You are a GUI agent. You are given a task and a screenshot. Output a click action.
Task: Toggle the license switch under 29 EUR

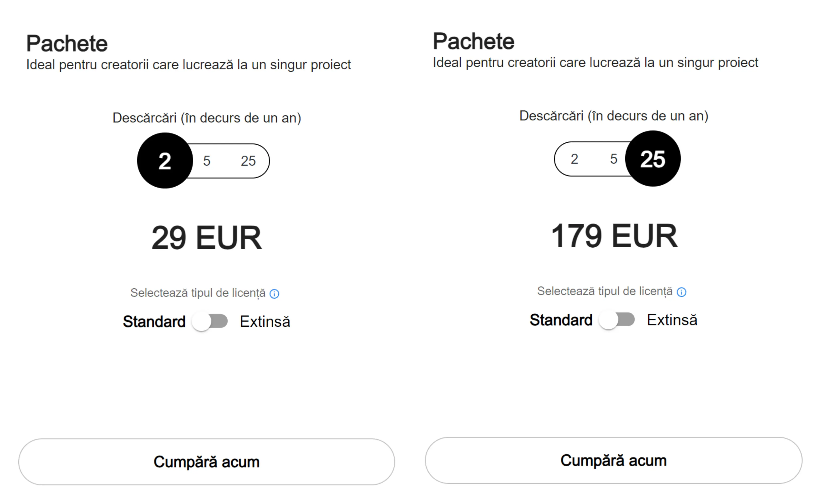click(210, 322)
